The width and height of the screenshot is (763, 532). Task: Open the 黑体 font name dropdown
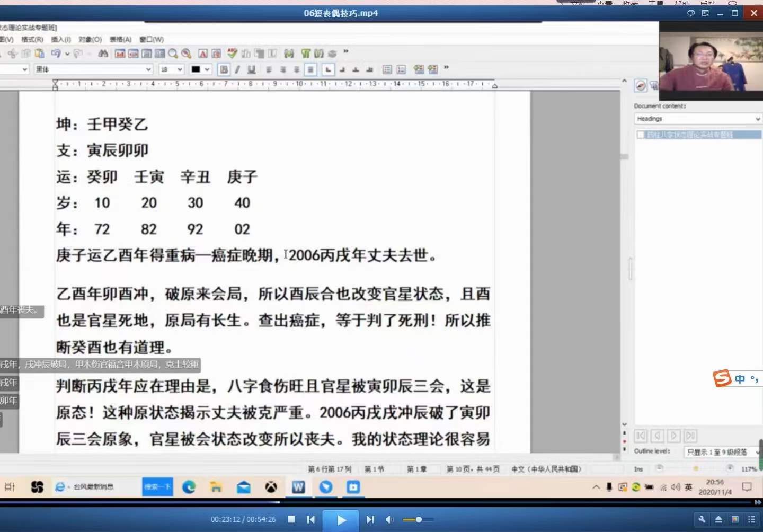(93, 69)
